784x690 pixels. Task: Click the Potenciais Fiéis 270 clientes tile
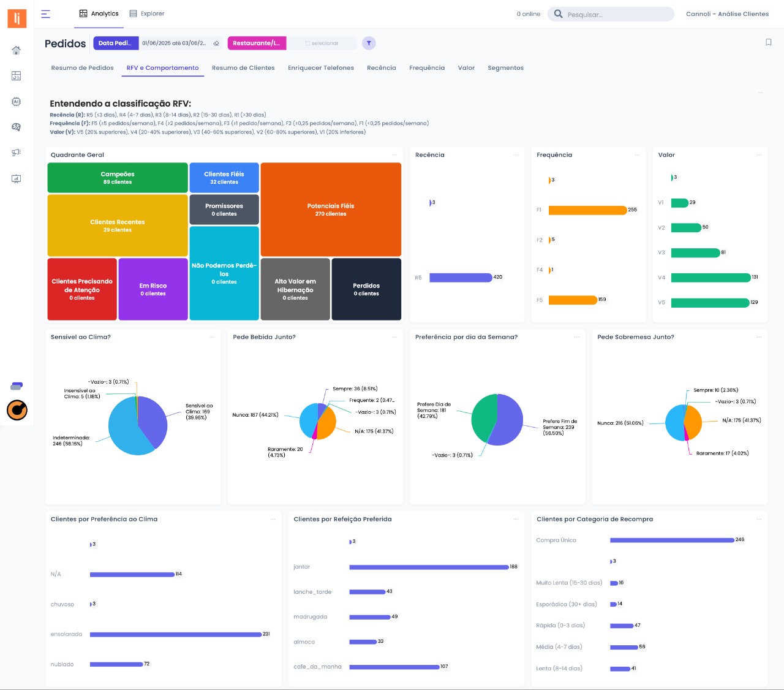(x=331, y=210)
